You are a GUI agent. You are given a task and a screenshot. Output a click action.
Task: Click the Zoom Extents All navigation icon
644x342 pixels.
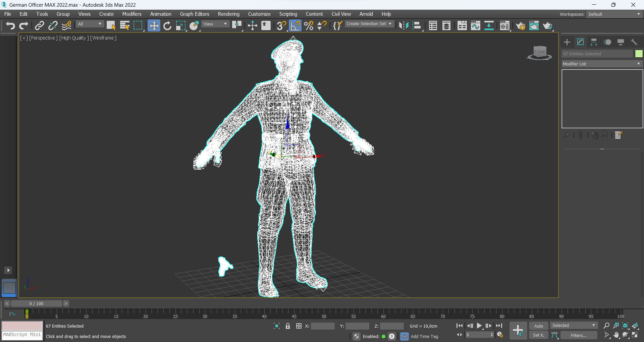(635, 326)
